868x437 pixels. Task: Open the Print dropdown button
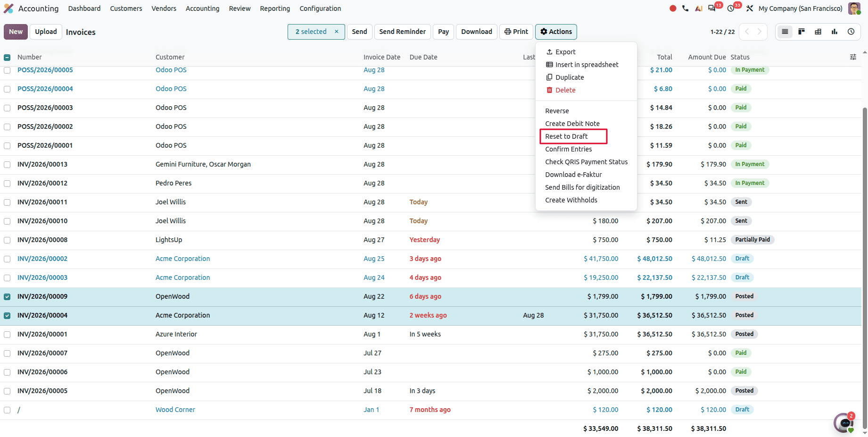pos(516,32)
